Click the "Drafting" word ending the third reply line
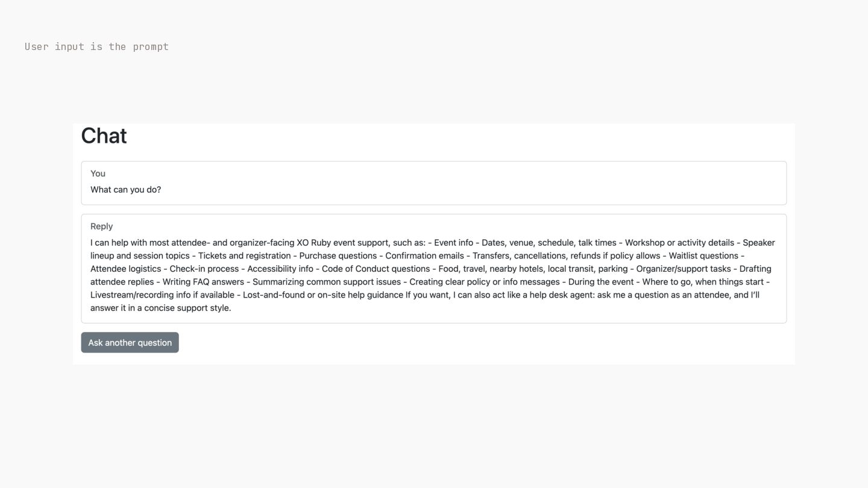The width and height of the screenshot is (868, 488). coord(755,269)
